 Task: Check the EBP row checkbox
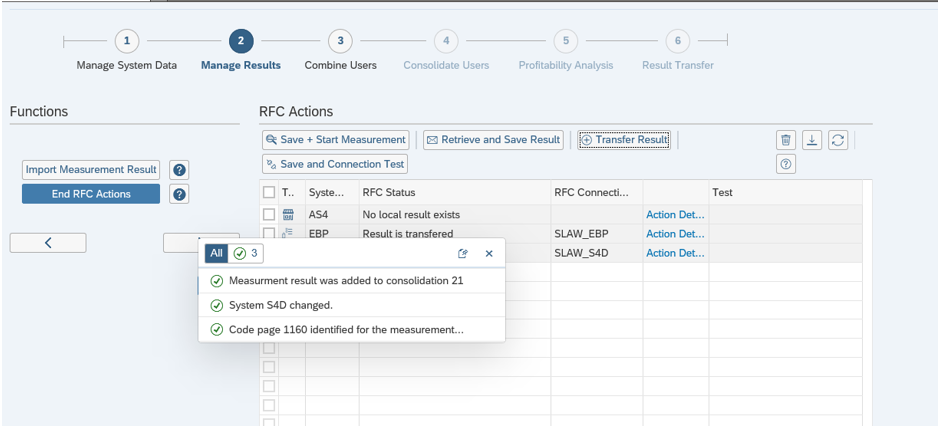pyautogui.click(x=269, y=234)
